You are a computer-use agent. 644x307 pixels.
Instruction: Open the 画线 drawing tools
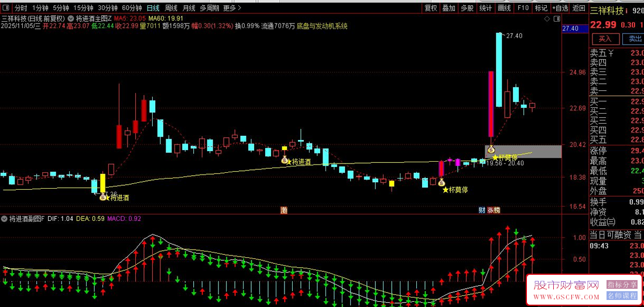(503, 8)
